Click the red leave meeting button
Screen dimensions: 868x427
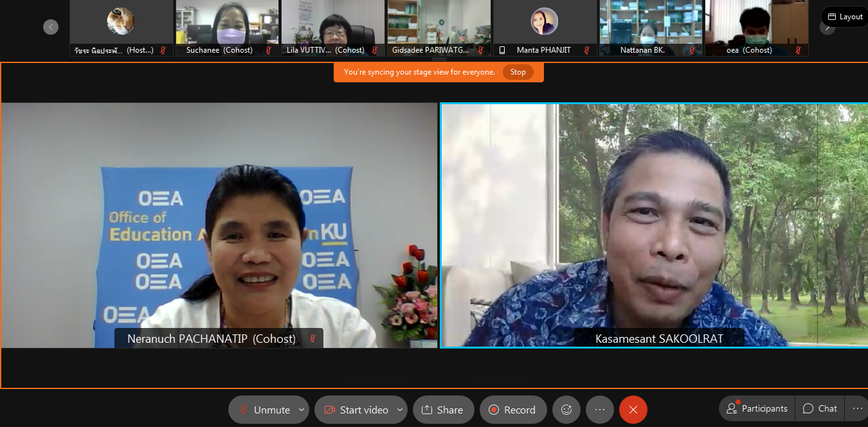click(x=633, y=410)
